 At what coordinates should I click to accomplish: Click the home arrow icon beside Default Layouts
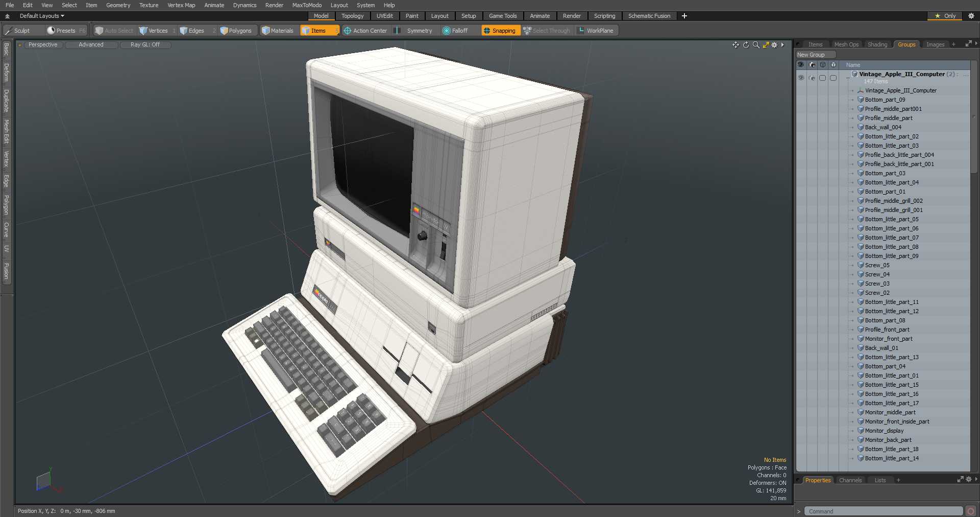click(7, 16)
